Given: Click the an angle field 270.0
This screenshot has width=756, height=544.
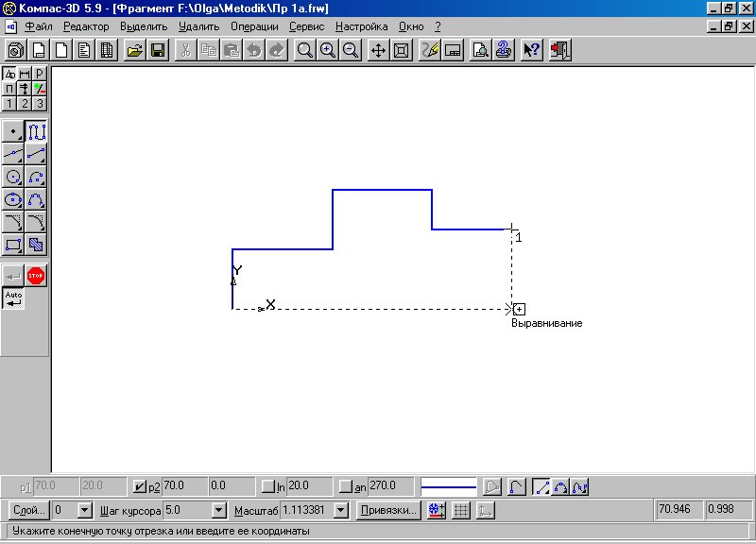Looking at the screenshot, I should (x=390, y=486).
